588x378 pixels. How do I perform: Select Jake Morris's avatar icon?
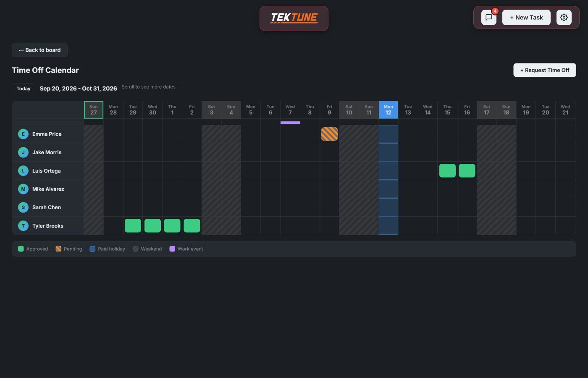point(23,152)
